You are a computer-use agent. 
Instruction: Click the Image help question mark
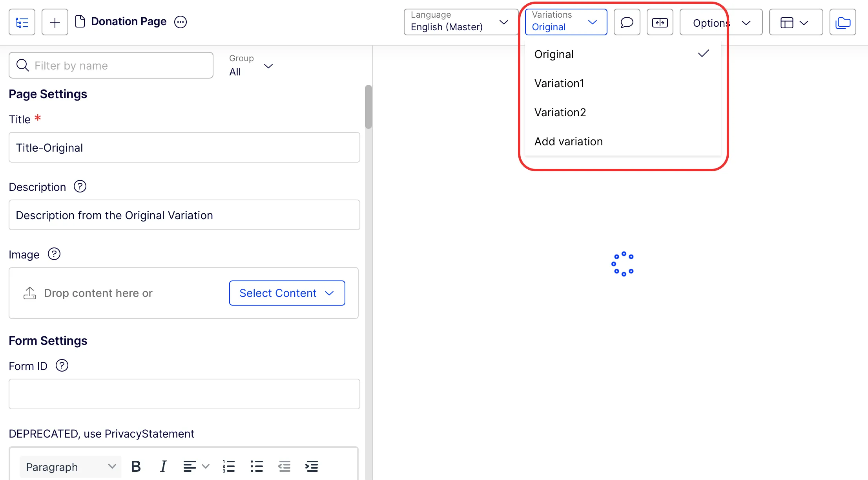pos(54,254)
